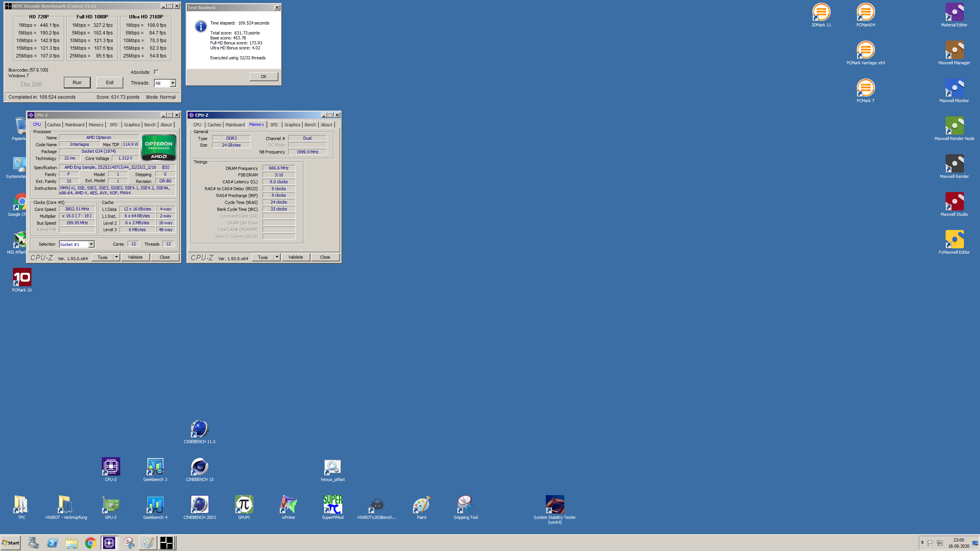Image resolution: width=980 pixels, height=551 pixels.
Task: Open The Stilt link
Action: 31,84
